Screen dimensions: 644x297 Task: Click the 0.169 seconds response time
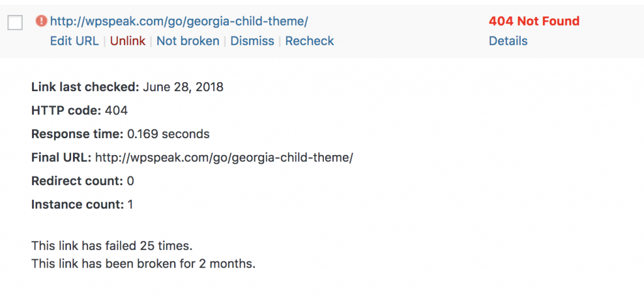[x=168, y=134]
